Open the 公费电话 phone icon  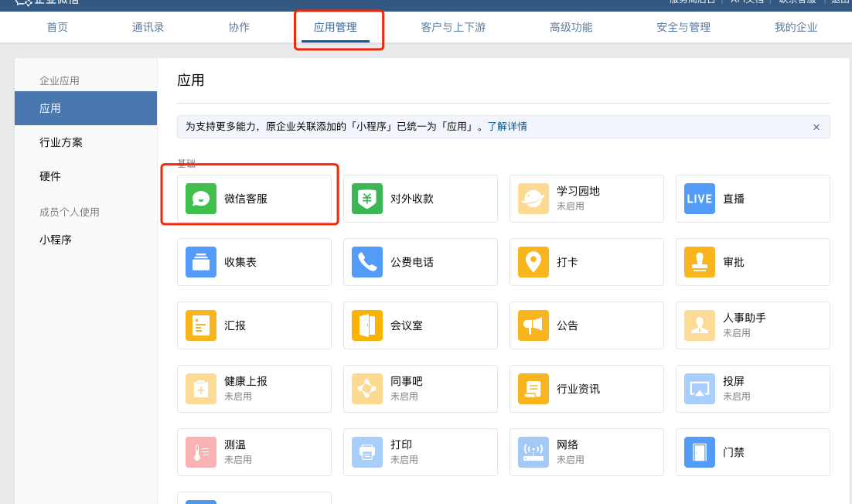click(367, 262)
